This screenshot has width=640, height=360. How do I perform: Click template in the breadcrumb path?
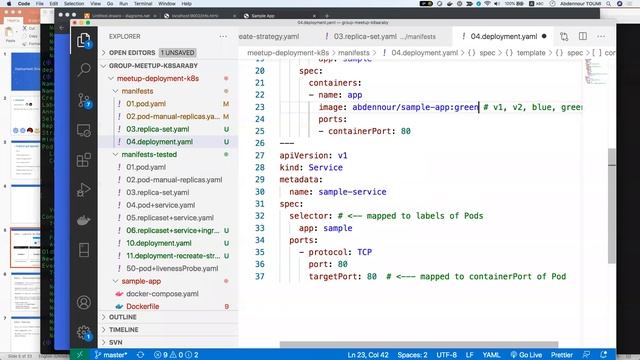[531, 53]
